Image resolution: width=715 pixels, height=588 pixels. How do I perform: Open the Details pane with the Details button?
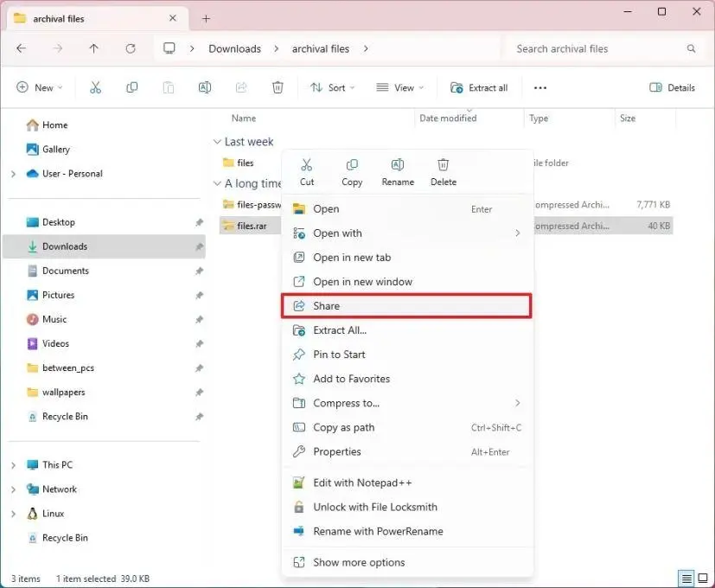[673, 87]
